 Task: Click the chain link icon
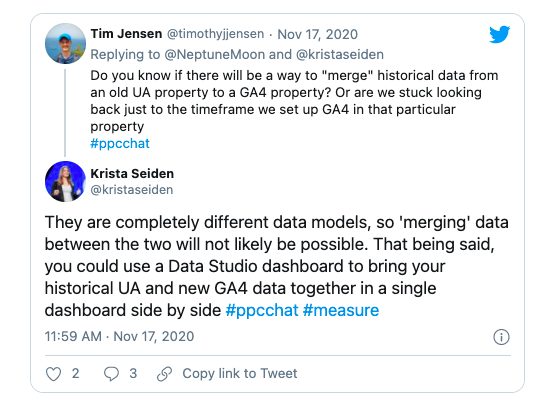tap(164, 374)
